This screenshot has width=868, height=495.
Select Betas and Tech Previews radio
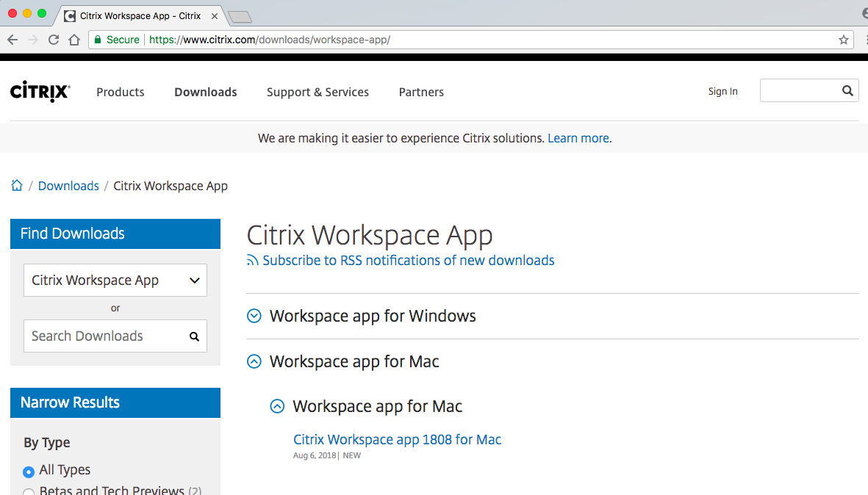click(x=29, y=491)
